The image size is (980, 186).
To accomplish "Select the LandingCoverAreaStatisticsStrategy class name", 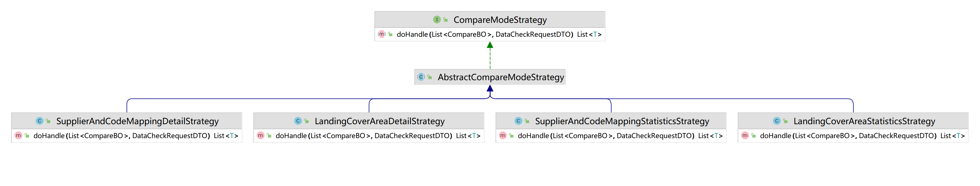I will (x=864, y=121).
